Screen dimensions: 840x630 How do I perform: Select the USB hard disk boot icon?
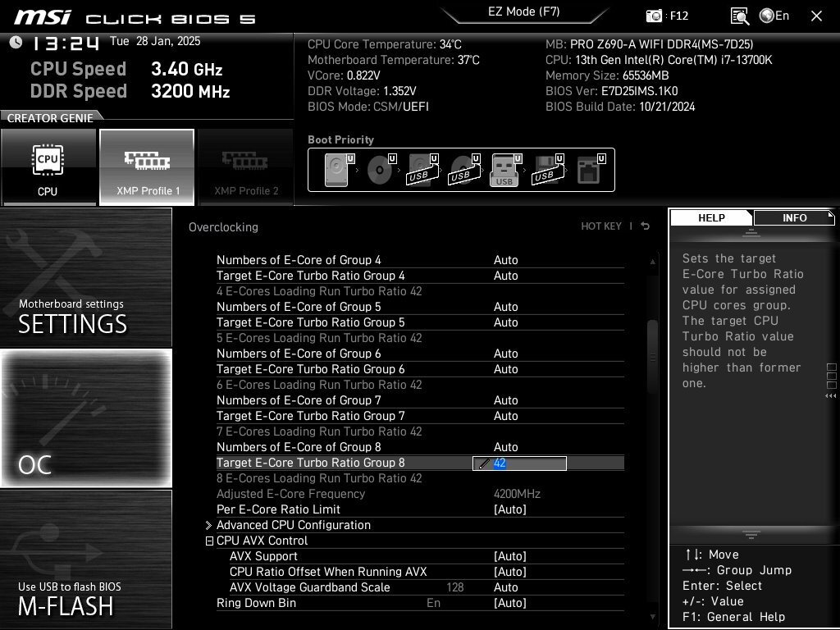(422, 170)
